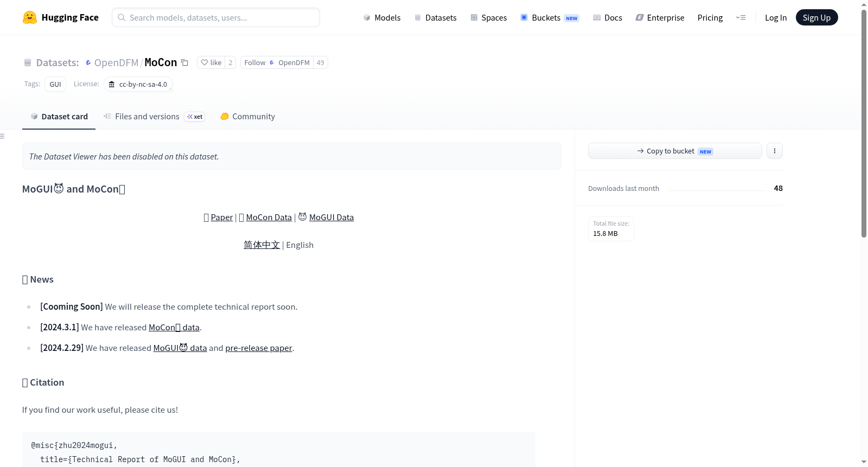Switch to the 简体中文 version
Viewport: 868px width, 467px height.
click(262, 245)
